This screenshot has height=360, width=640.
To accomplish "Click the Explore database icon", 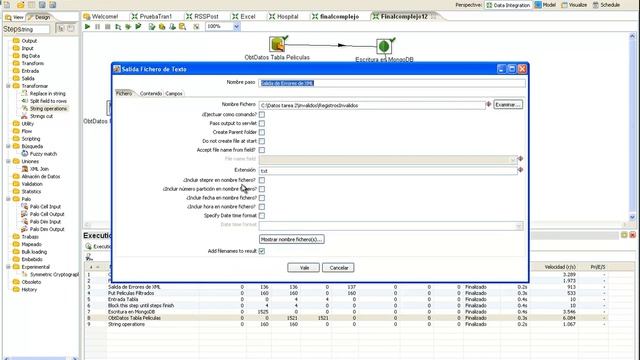I will click(182, 27).
